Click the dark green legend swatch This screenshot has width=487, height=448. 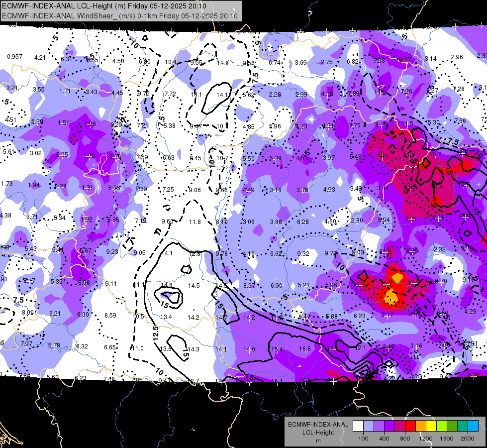[x=452, y=426]
